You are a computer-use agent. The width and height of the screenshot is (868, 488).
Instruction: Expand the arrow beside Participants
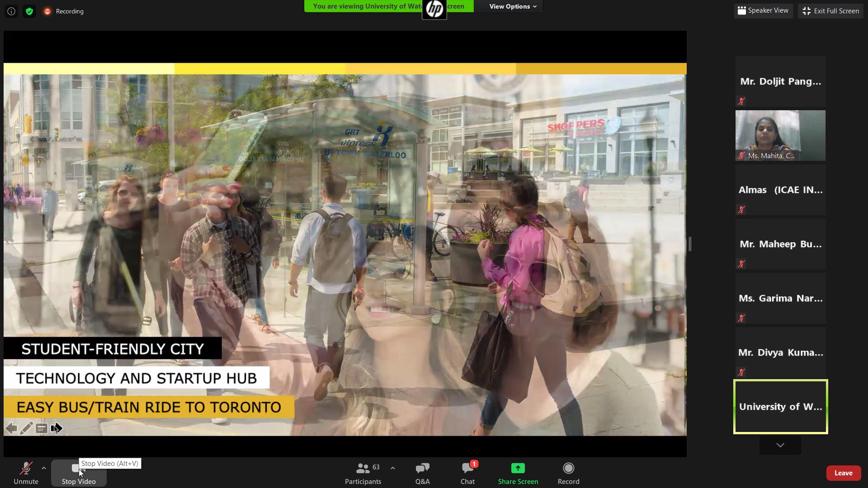coord(393,468)
